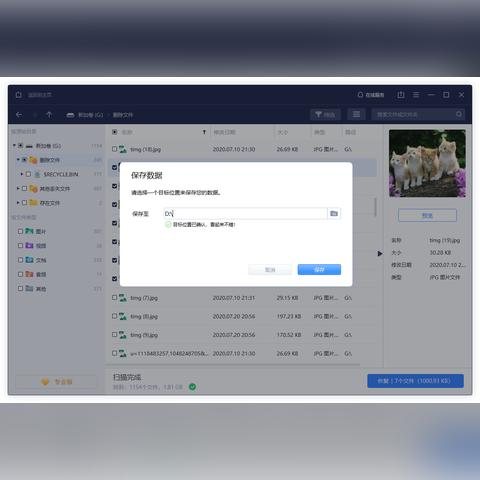480x480 pixels.
Task: Go to the home screen icon
Action: (x=19, y=95)
